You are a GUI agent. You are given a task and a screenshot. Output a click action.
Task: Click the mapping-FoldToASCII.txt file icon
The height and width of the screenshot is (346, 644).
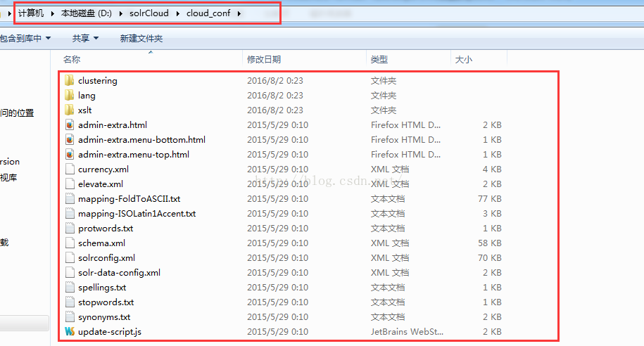70,198
